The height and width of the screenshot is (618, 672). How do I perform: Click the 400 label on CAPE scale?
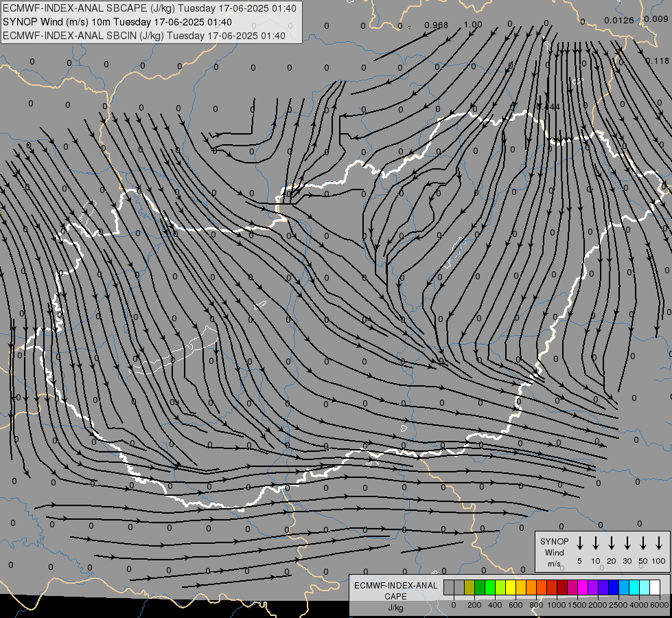coord(495,605)
